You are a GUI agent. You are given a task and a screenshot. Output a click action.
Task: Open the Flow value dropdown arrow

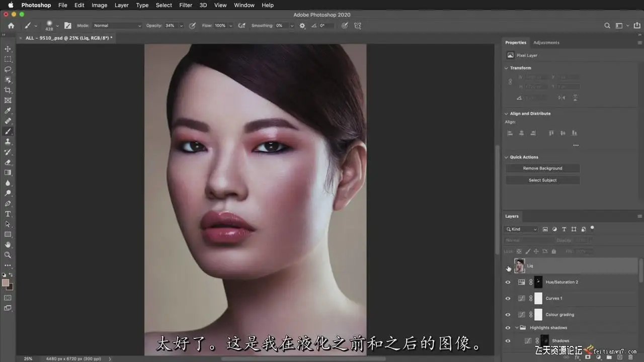(x=230, y=26)
